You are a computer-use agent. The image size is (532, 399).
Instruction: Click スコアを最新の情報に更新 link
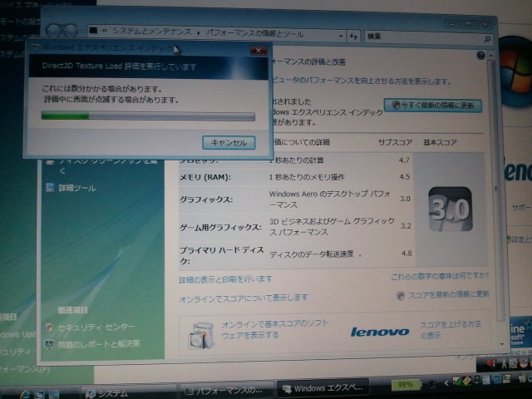(448, 294)
